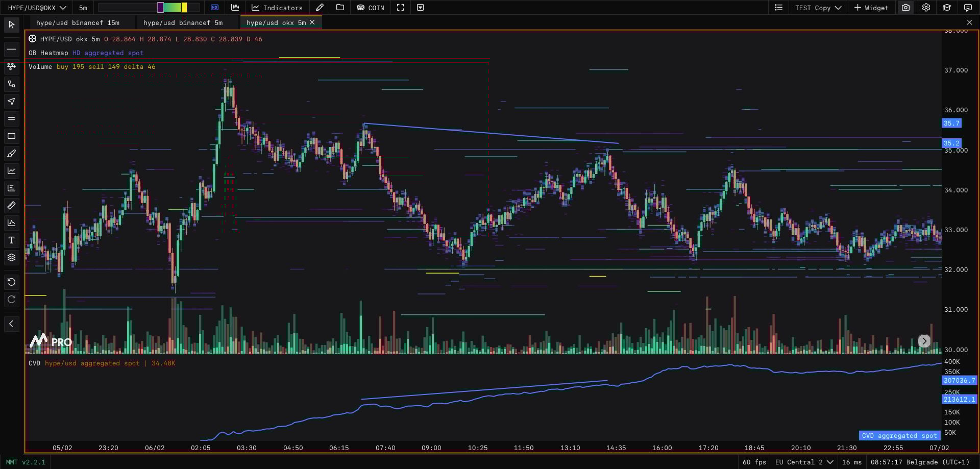The image size is (980, 469).
Task: Open the Indicators menu
Action: coord(277,8)
